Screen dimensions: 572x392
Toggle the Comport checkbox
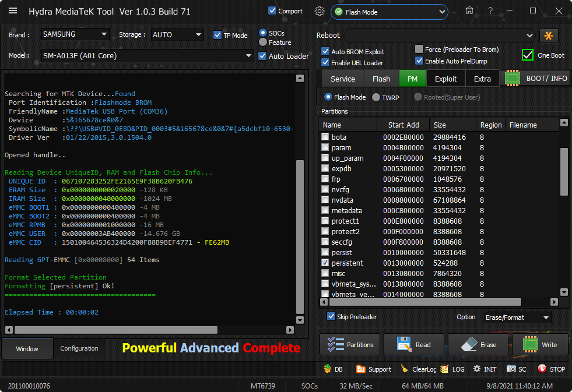(272, 10)
